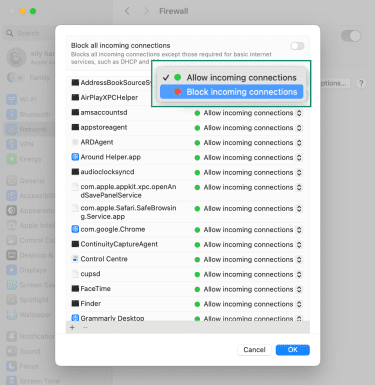Select the ContinuityCaptureAgent row text
375x385 pixels.
coord(119,244)
